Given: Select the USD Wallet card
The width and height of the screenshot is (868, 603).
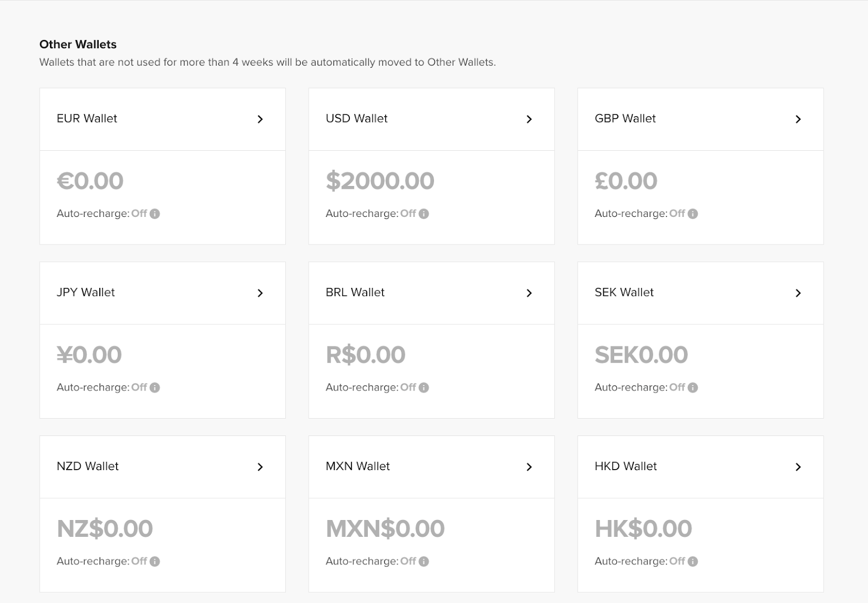Looking at the screenshot, I should [x=431, y=119].
